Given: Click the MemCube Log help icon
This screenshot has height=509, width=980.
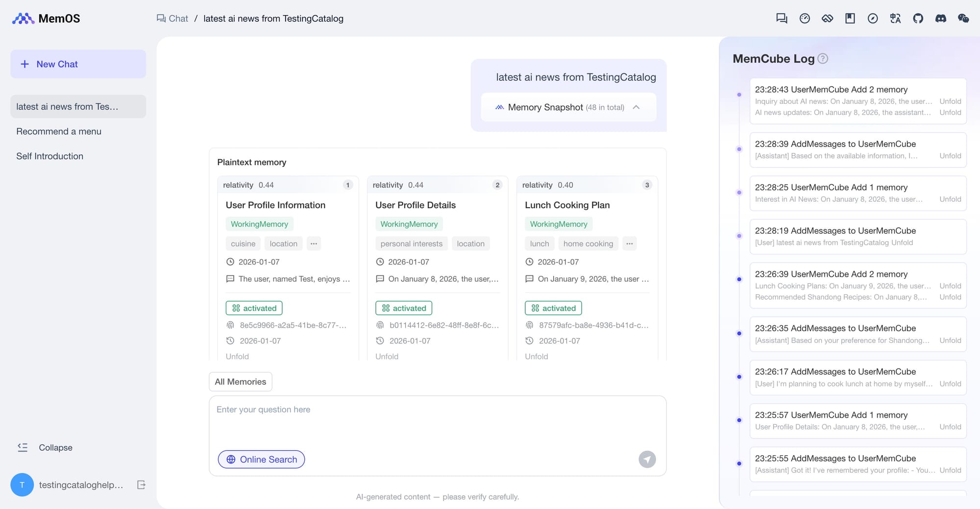Looking at the screenshot, I should [823, 59].
